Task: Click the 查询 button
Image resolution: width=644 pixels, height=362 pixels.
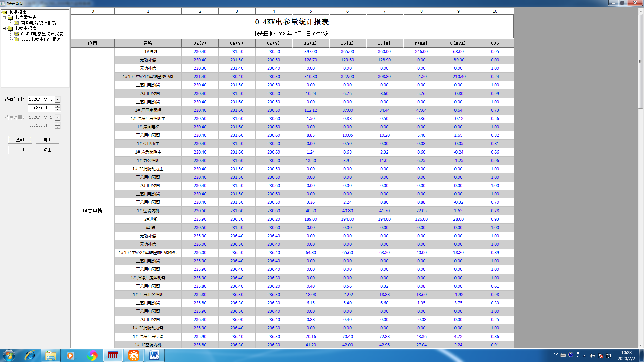Action: (20, 140)
